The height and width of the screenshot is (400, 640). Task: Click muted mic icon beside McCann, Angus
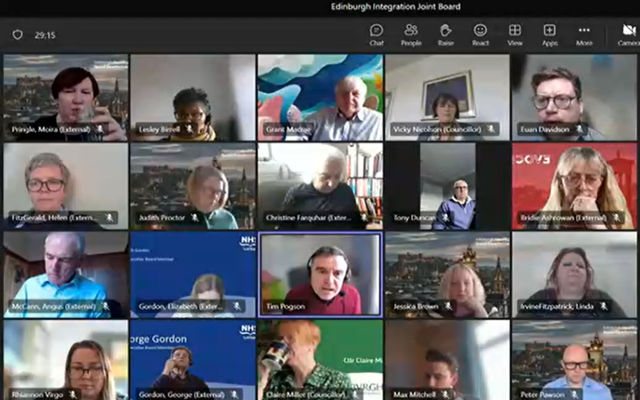tap(105, 306)
